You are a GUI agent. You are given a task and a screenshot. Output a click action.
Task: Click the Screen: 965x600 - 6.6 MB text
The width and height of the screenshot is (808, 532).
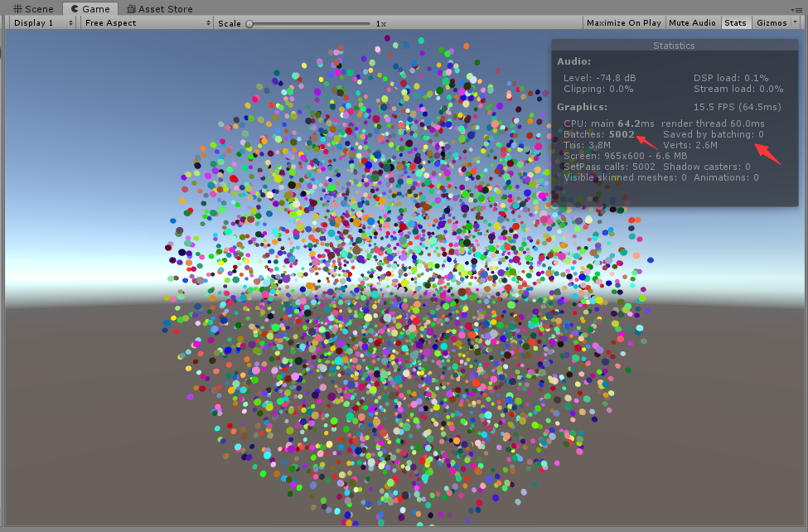click(x=625, y=156)
